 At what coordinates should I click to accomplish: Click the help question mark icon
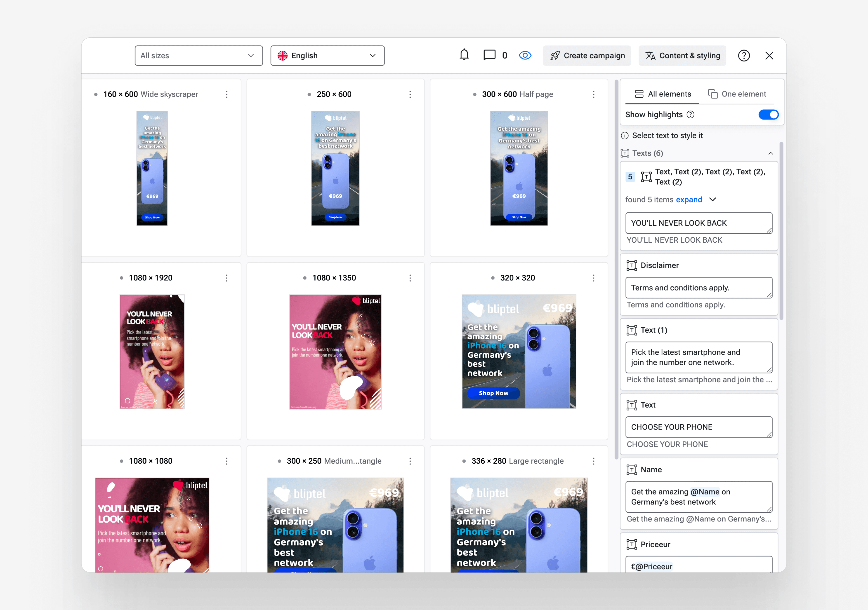coord(744,56)
